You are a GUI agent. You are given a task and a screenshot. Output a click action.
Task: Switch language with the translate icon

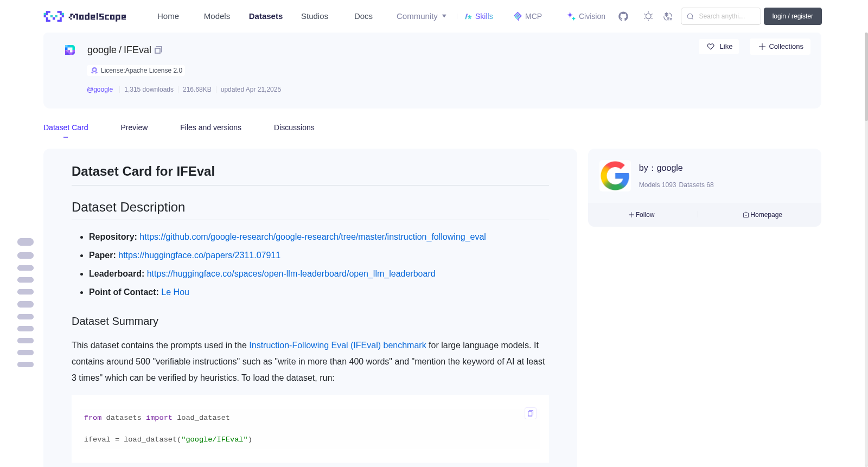click(668, 16)
